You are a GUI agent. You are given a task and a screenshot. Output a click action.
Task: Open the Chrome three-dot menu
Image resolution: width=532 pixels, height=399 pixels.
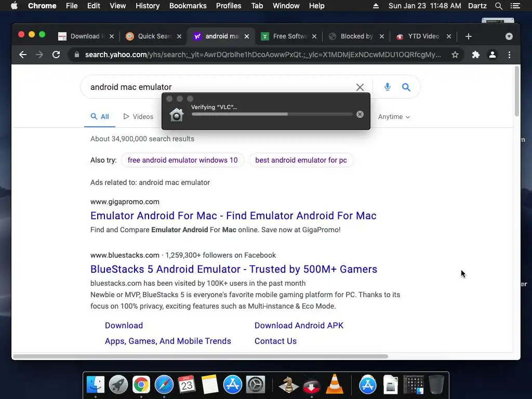509,55
